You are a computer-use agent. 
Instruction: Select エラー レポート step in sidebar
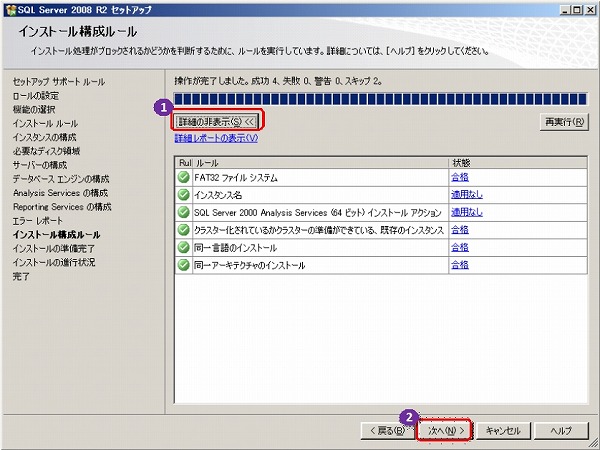coord(38,221)
